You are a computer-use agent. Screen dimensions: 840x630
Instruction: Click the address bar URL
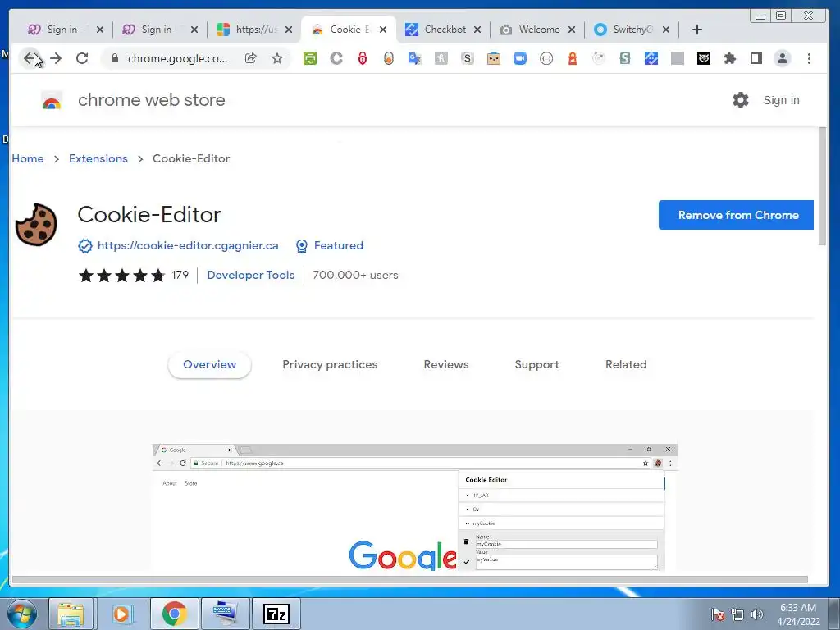tap(177, 58)
